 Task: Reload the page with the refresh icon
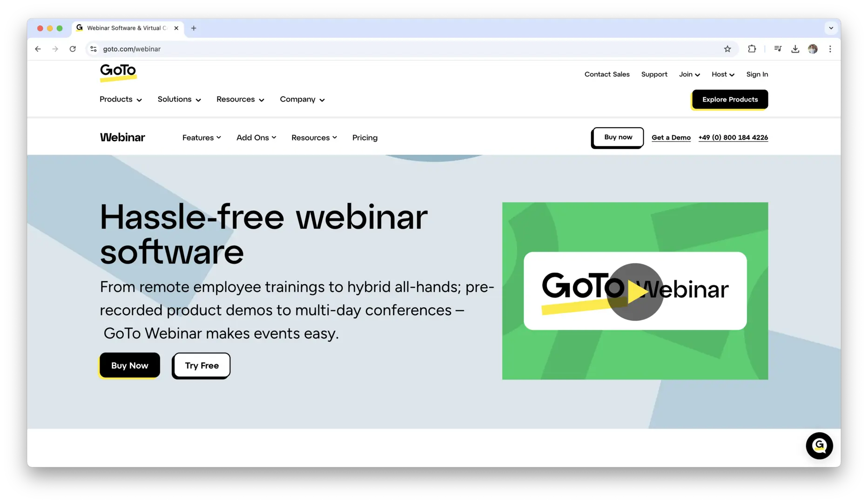[73, 49]
